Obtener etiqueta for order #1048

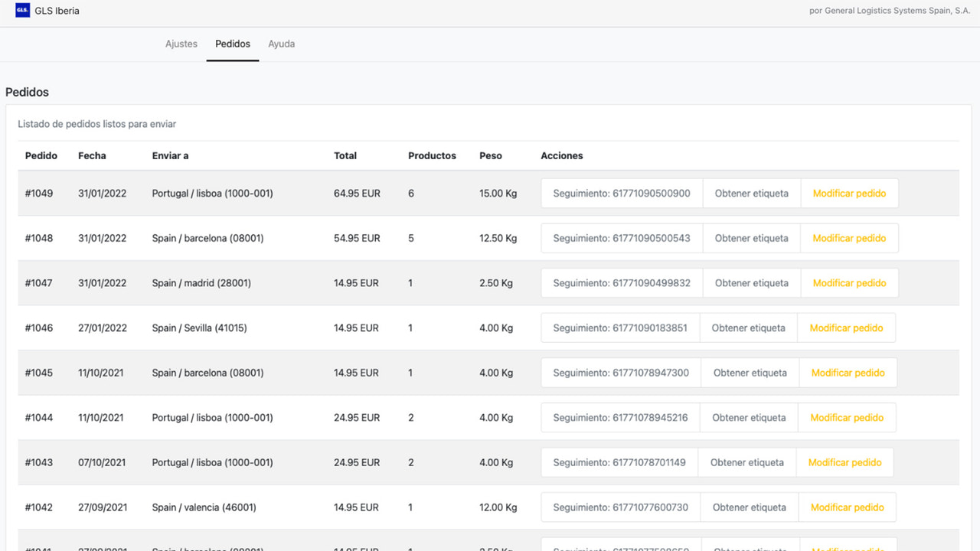click(751, 238)
